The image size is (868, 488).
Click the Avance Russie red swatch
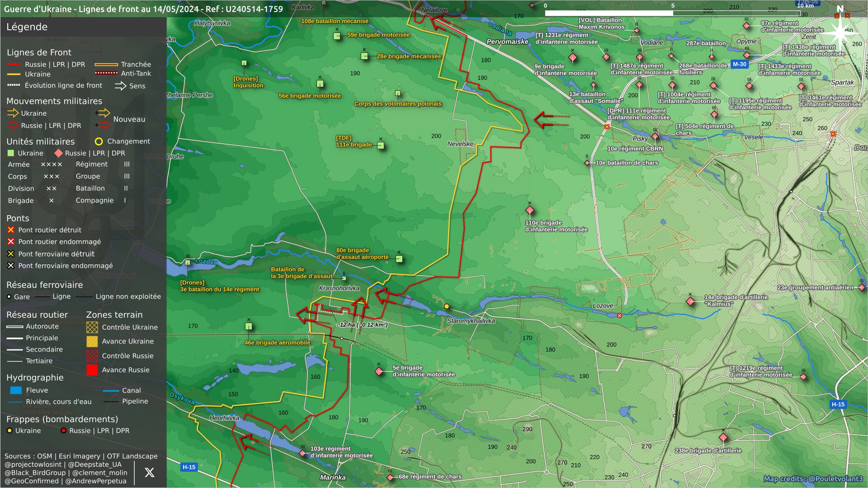point(92,370)
